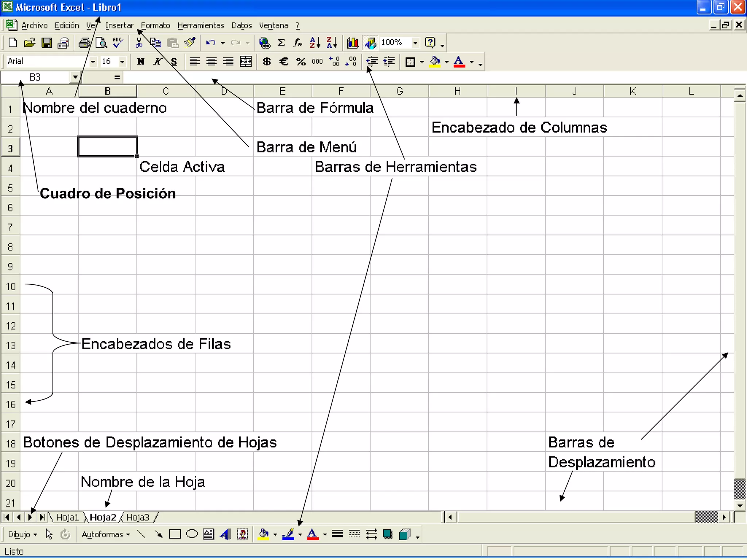
Task: Toggle left text alignment
Action: point(194,62)
